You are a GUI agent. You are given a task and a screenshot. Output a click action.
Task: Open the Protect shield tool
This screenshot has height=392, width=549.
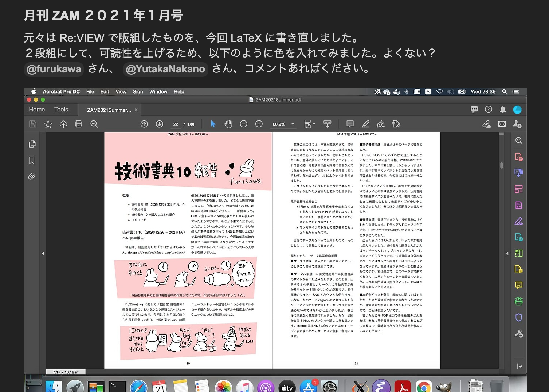click(x=519, y=317)
